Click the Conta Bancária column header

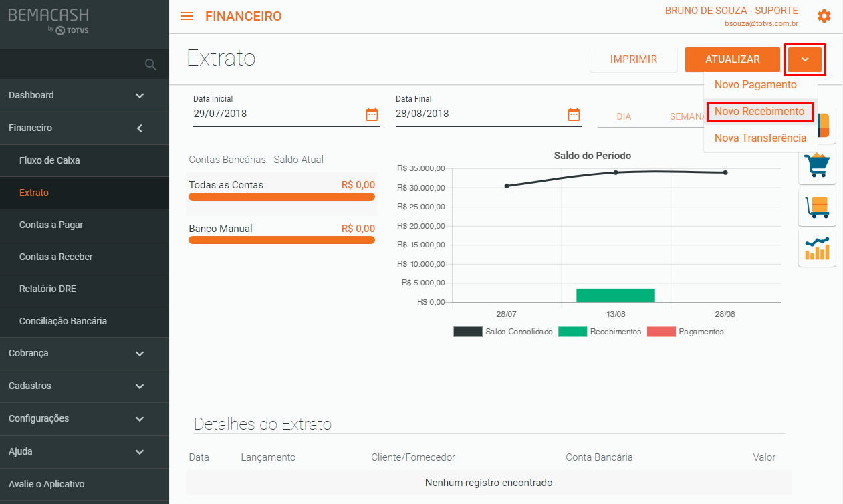(x=599, y=457)
